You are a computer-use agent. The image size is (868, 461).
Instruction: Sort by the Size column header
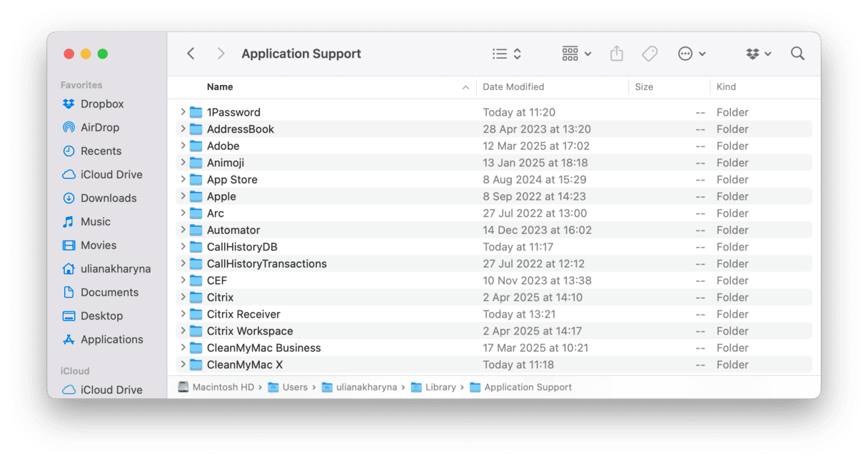coord(644,87)
